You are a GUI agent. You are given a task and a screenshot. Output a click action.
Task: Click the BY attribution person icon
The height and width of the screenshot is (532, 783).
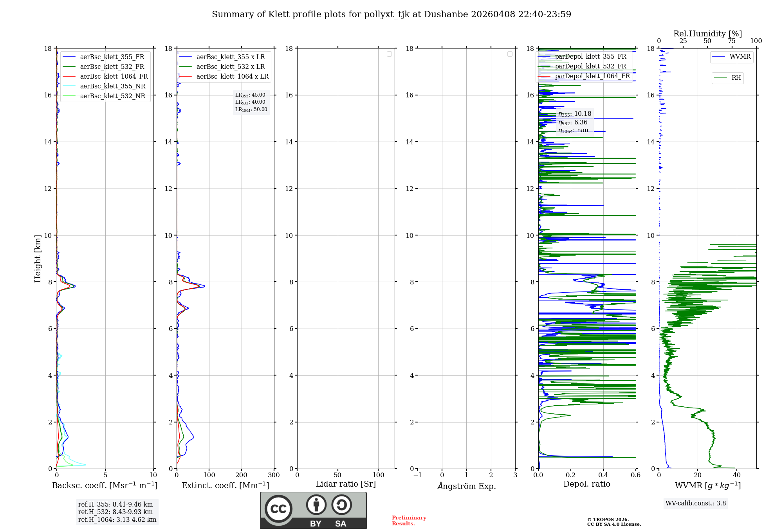click(316, 505)
